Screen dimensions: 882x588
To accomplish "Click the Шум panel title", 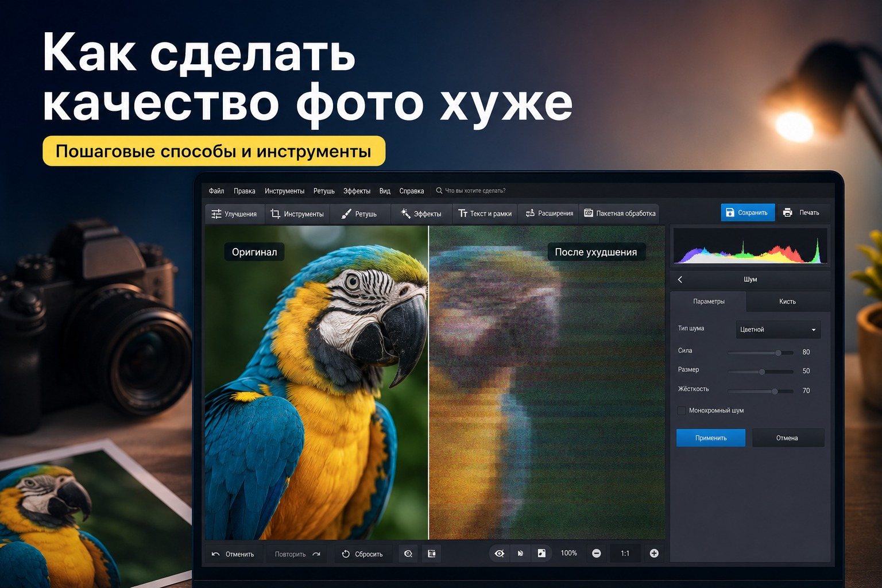I will (751, 280).
